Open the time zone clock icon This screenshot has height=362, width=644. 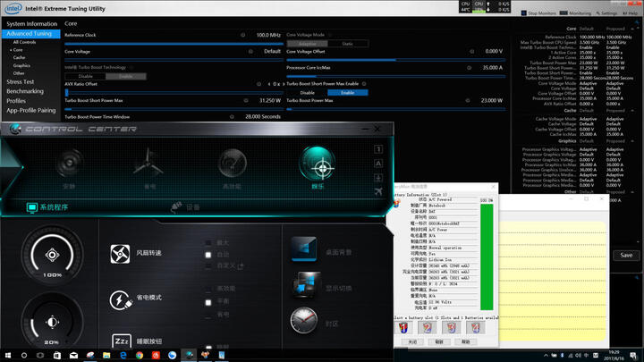304,320
